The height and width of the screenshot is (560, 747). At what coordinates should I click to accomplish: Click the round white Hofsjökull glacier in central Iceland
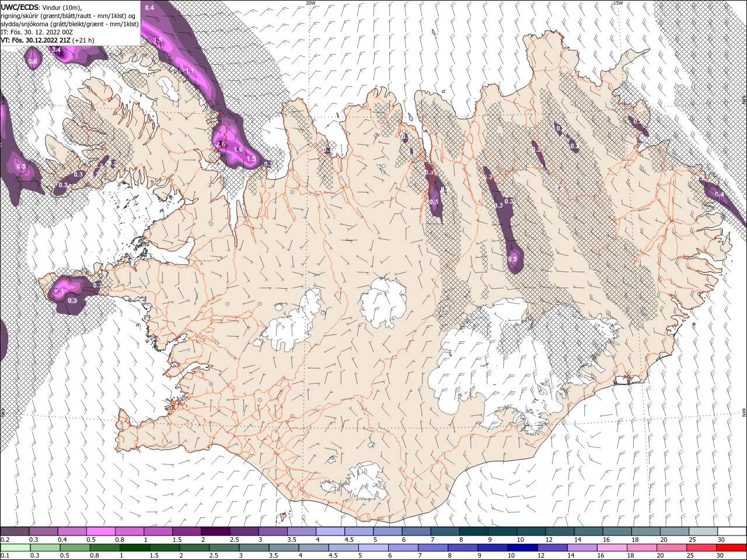(383, 302)
